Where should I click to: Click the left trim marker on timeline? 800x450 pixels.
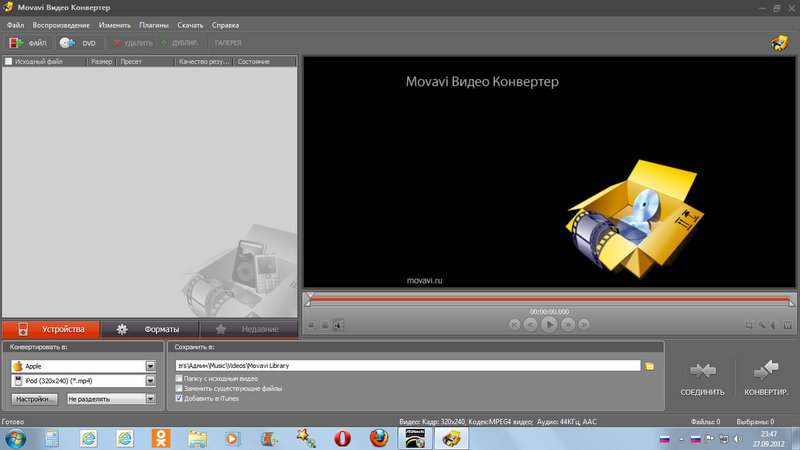pyautogui.click(x=308, y=303)
